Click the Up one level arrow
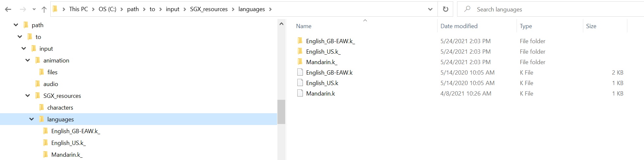 click(44, 9)
